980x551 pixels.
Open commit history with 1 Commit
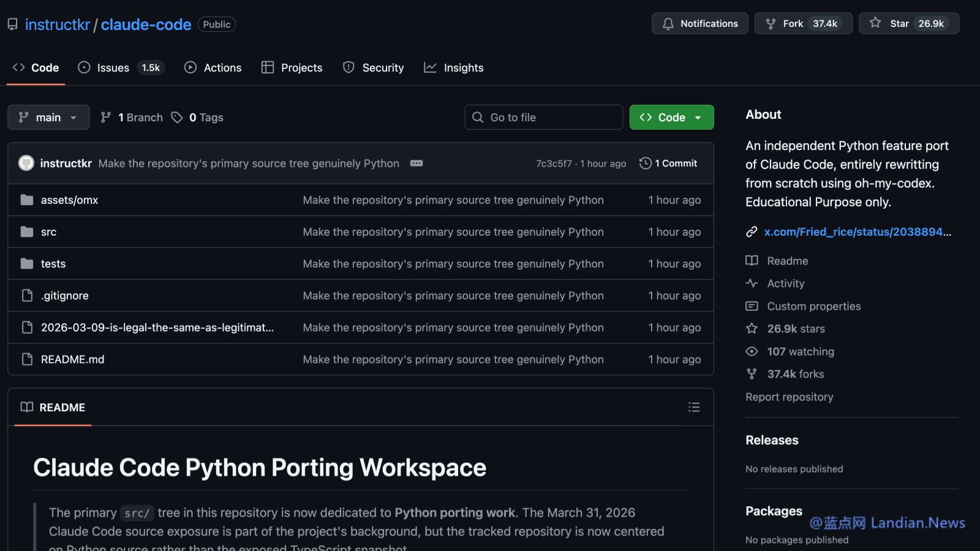(668, 163)
